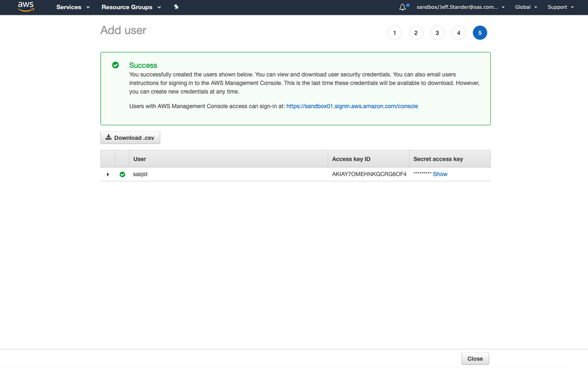Open the Global region menu
The height and width of the screenshot is (368, 588).
526,7
